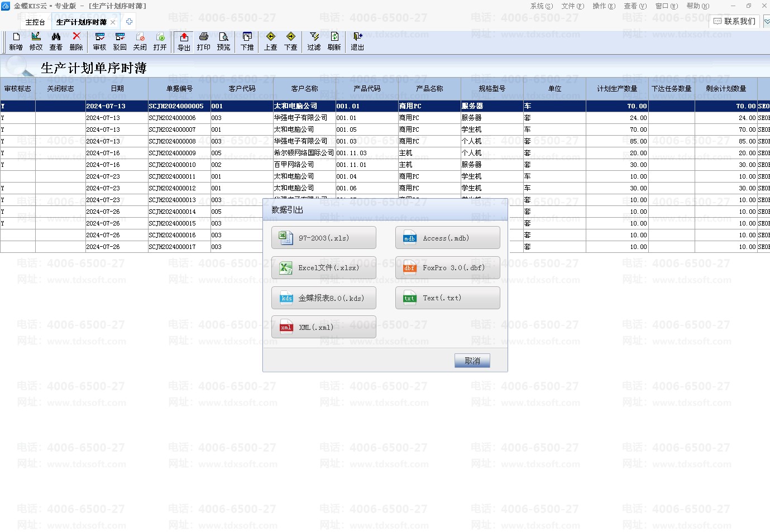
Task: Select order cell SCJH2024000006
Action: tap(180, 118)
